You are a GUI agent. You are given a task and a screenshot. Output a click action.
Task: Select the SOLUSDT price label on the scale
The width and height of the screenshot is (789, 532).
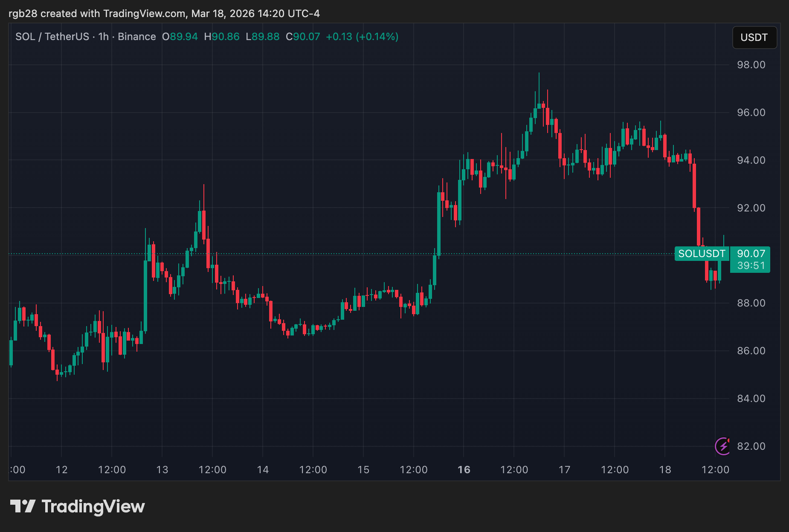(x=702, y=254)
